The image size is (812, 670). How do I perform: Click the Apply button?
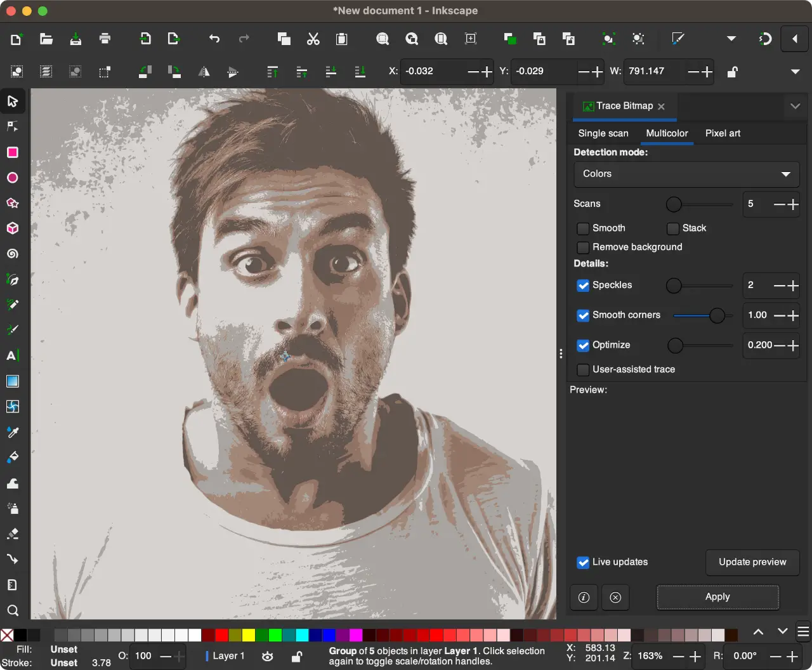[x=717, y=597]
